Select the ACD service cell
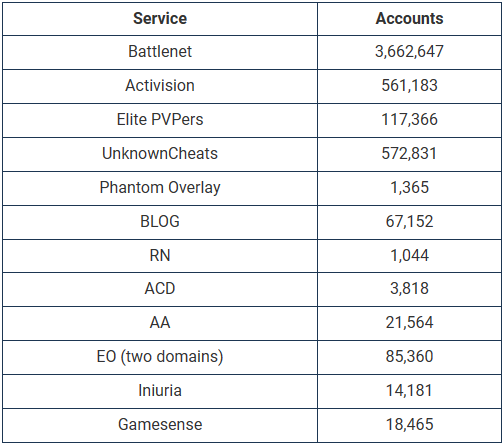The width and height of the screenshot is (504, 446). (x=160, y=288)
